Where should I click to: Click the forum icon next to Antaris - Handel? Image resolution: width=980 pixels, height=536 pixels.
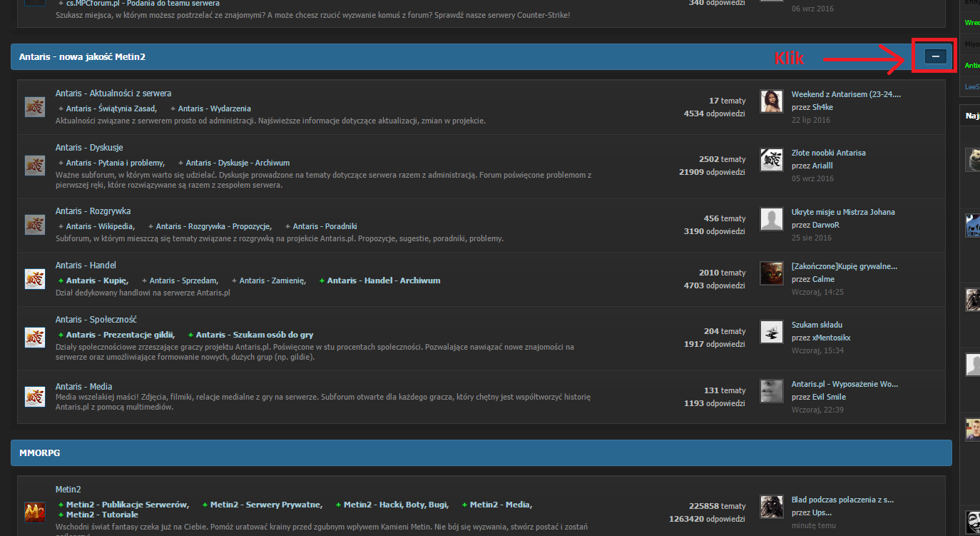(x=35, y=279)
